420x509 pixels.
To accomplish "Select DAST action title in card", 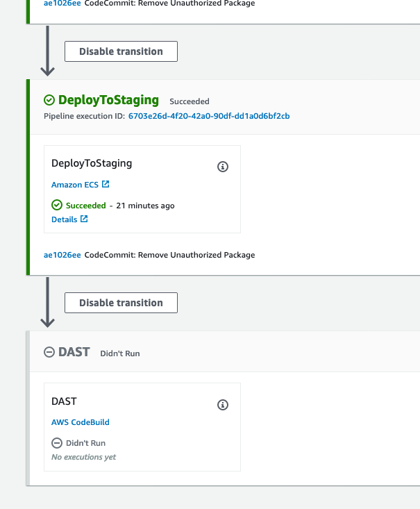I will pyautogui.click(x=64, y=401).
